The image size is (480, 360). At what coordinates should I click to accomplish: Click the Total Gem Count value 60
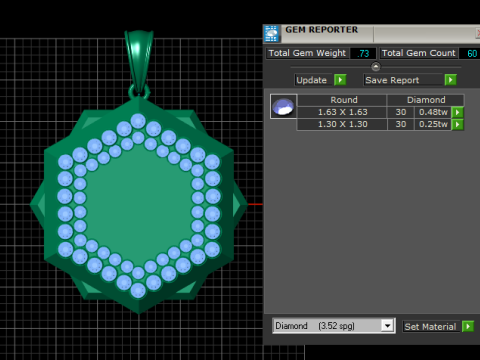pyautogui.click(x=471, y=53)
